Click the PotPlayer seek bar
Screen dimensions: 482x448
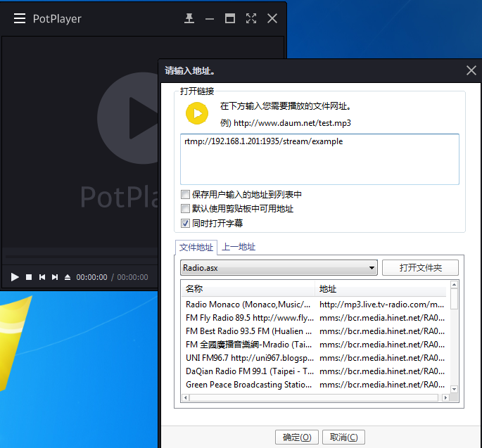(81, 256)
